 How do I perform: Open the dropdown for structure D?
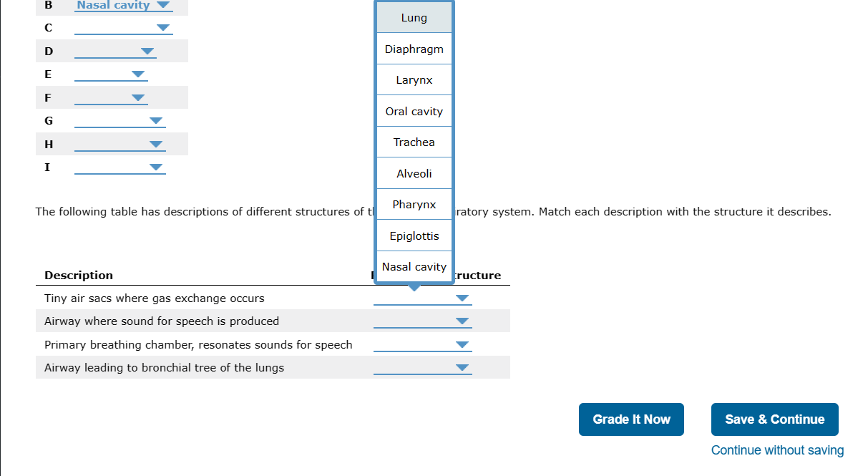[x=147, y=51]
